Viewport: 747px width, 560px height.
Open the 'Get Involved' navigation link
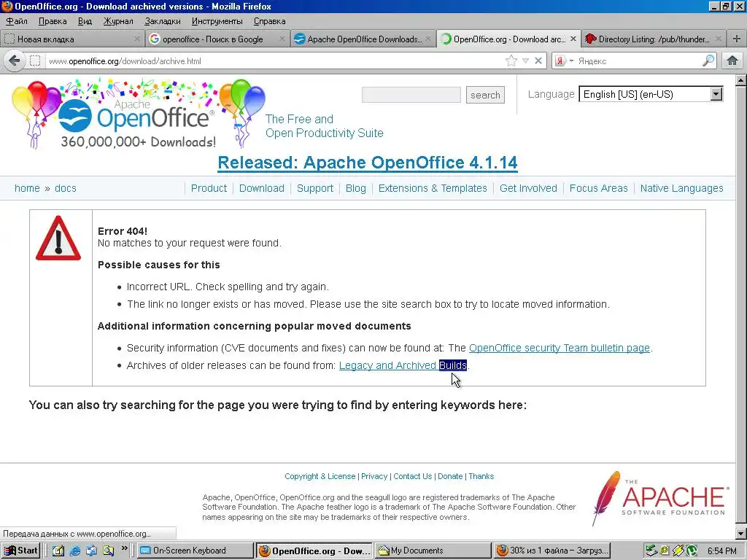(x=528, y=188)
